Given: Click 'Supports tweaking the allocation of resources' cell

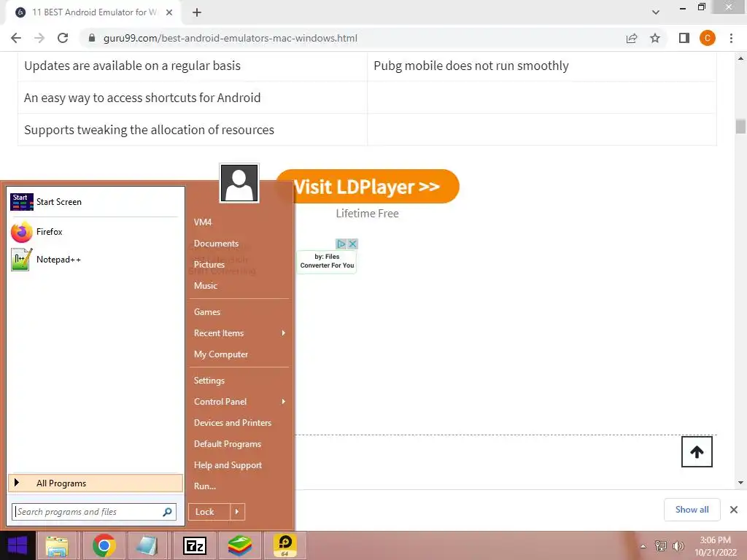Looking at the screenshot, I should click(x=193, y=130).
